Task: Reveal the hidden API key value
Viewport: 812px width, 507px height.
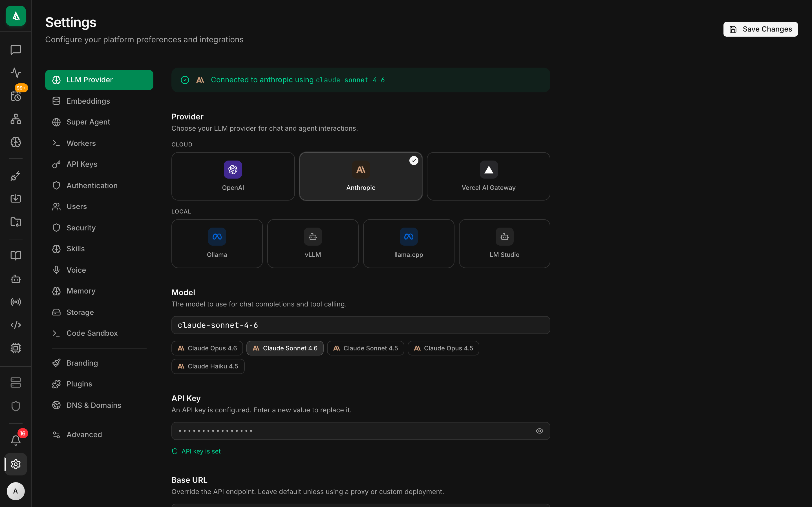Action: (539, 431)
